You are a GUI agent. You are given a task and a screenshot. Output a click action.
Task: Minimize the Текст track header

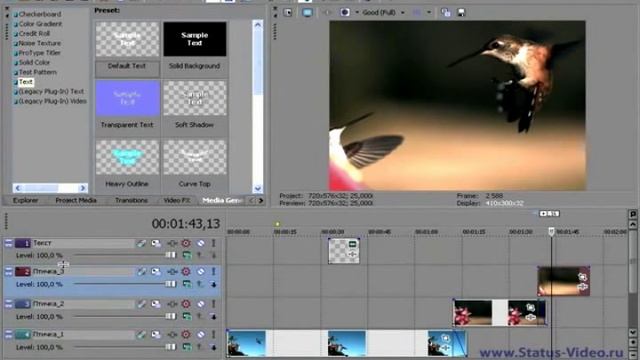pos(9,243)
